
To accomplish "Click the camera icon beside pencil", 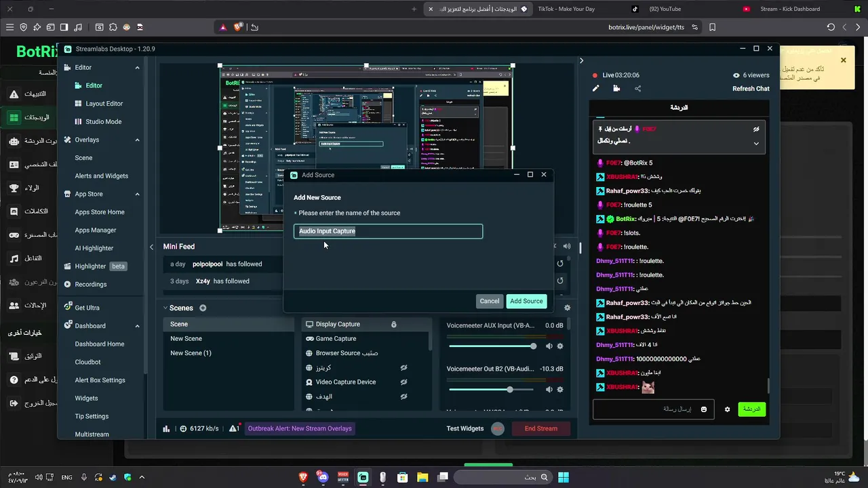I will pos(616,89).
